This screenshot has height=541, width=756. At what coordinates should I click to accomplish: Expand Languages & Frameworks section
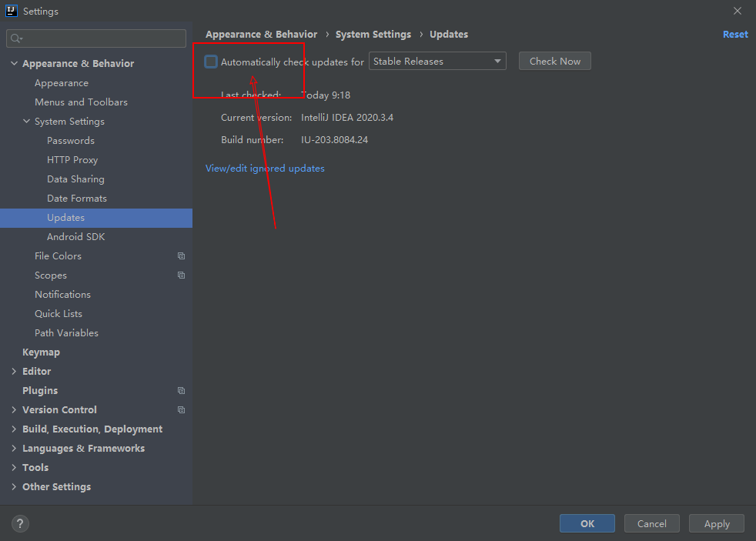[x=14, y=448]
